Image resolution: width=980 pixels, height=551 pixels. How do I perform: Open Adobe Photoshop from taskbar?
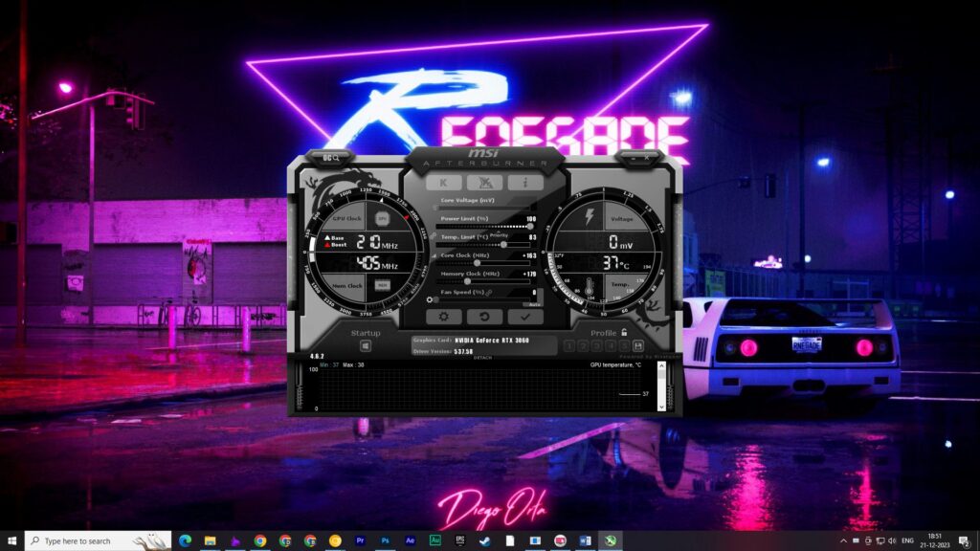(385, 540)
